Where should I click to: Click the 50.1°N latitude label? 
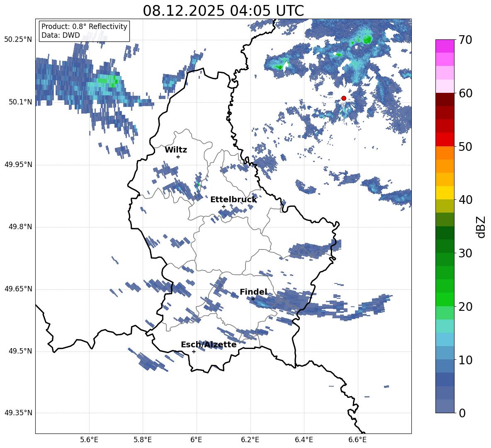coord(20,102)
